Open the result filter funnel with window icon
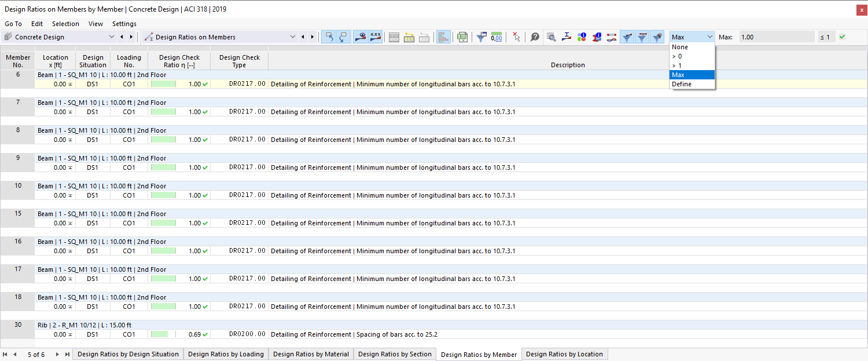The height and width of the screenshot is (361, 868). pyautogui.click(x=481, y=37)
